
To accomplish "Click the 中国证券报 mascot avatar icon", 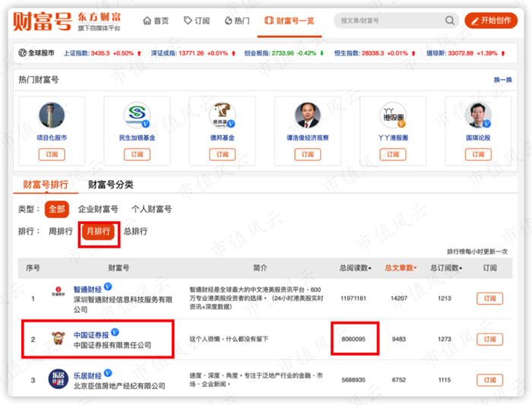I will (x=59, y=338).
